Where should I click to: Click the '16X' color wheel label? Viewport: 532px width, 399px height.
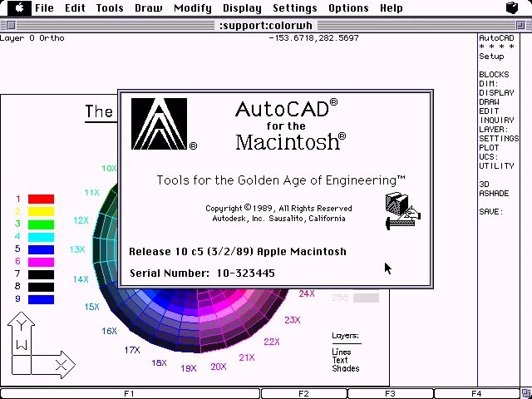[x=109, y=331]
